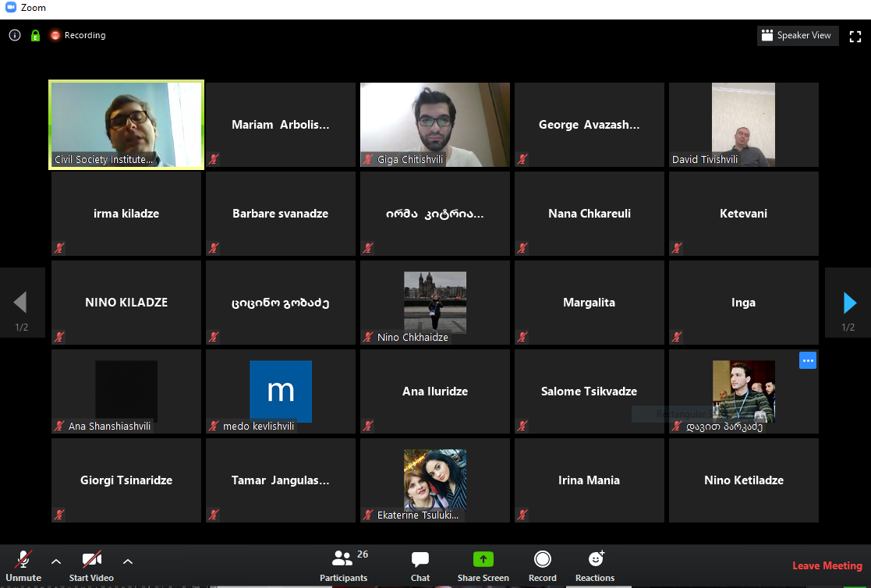Click muted mic icon on Irina Mania tile
Viewport: 871px width, 588px height.
(x=522, y=515)
